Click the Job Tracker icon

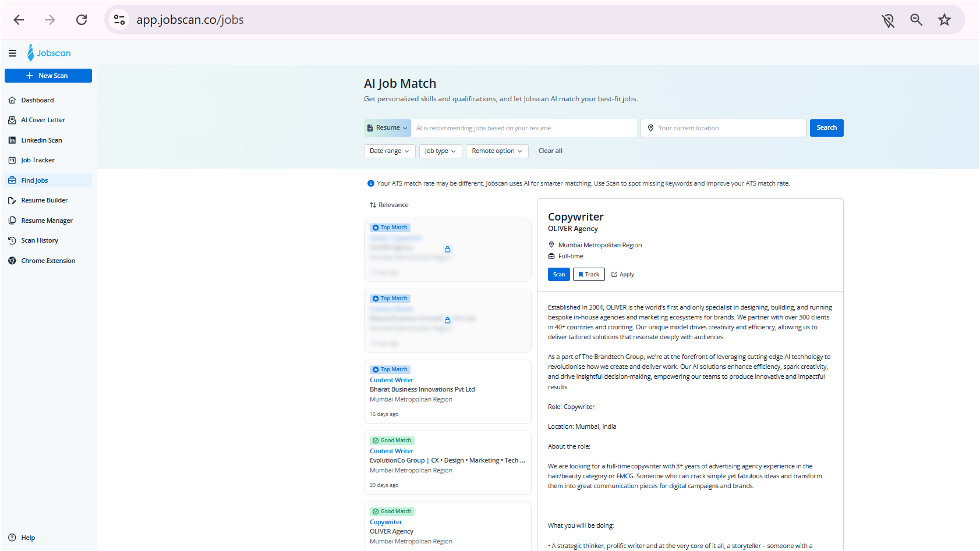[12, 160]
